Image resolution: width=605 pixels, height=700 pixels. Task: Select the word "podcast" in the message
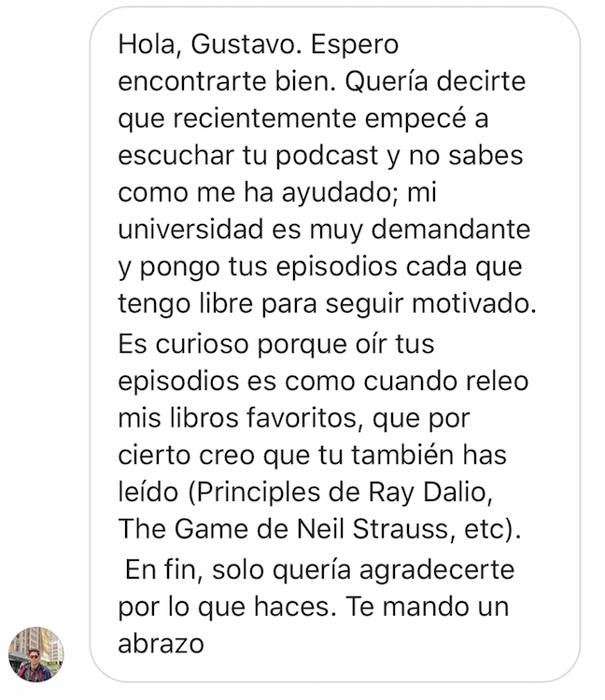(x=327, y=157)
